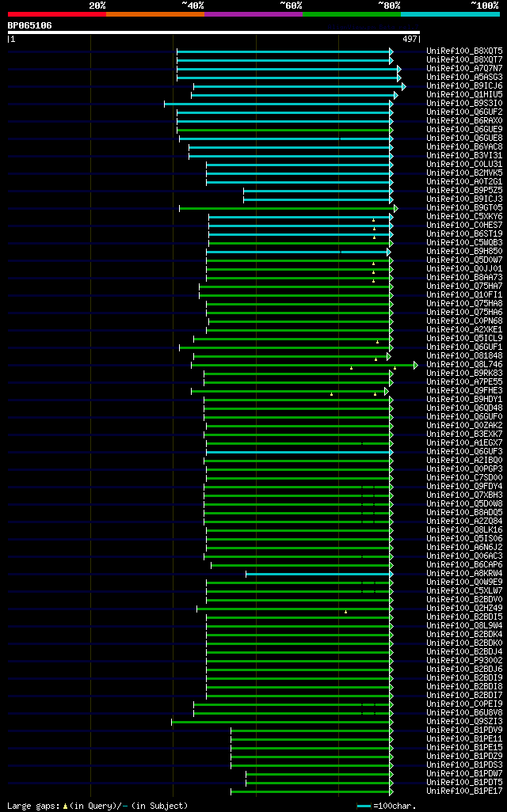Open the UniRef100_B2MVK5 label

pos(464,173)
